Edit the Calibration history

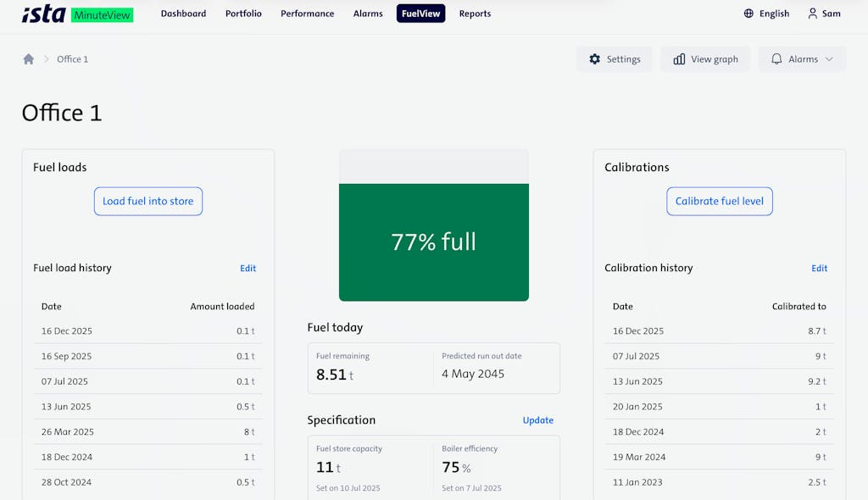click(x=820, y=268)
